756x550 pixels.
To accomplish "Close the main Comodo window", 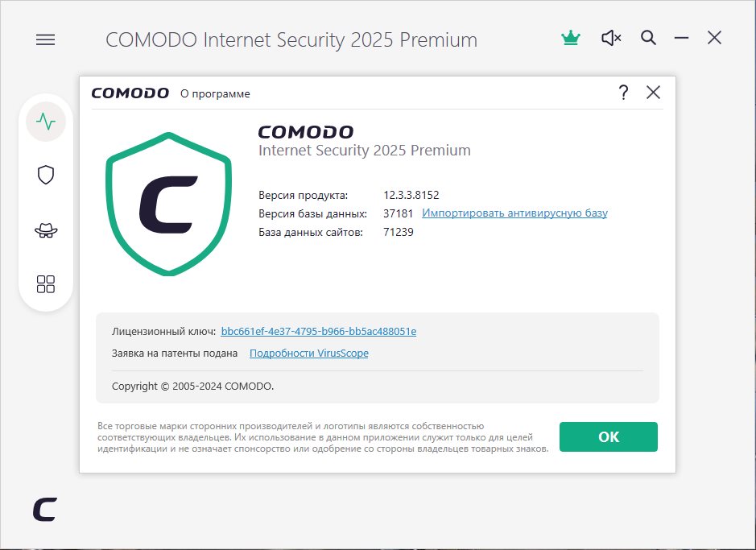I will (714, 38).
